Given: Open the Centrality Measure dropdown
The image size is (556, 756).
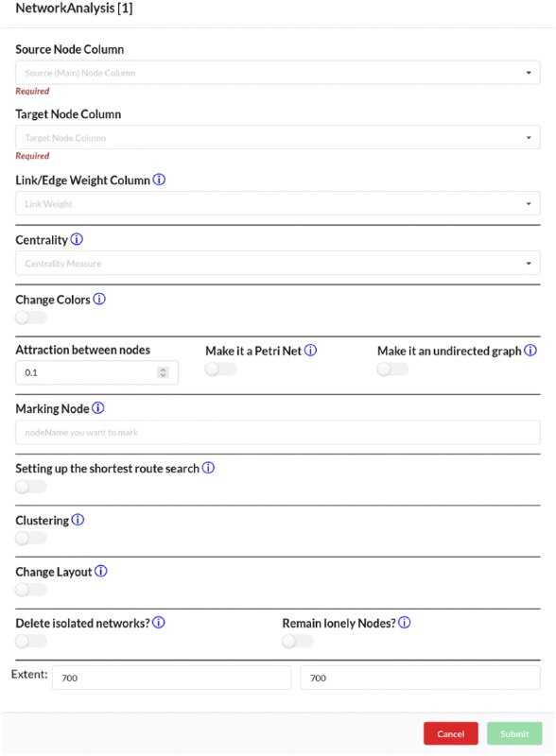Looking at the screenshot, I should pyautogui.click(x=277, y=264).
